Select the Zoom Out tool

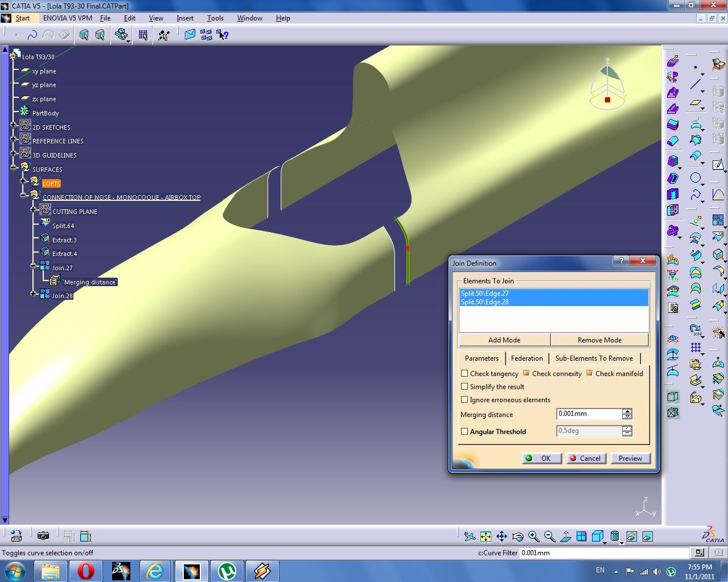pyautogui.click(x=549, y=536)
